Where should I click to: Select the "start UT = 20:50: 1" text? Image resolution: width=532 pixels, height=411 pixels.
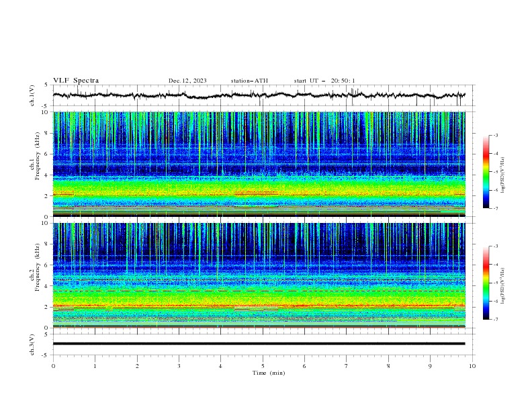pyautogui.click(x=324, y=81)
